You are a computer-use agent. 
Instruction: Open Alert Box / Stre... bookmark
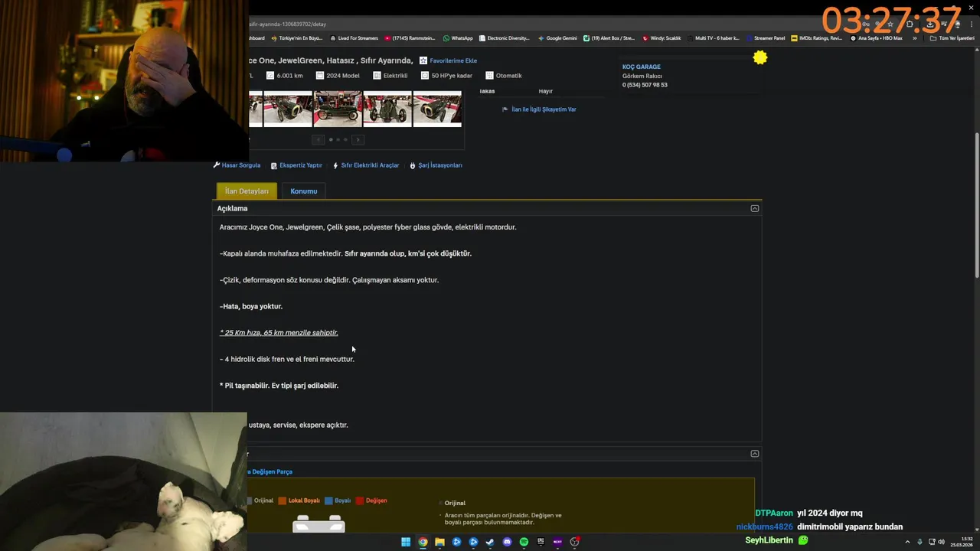pos(609,38)
